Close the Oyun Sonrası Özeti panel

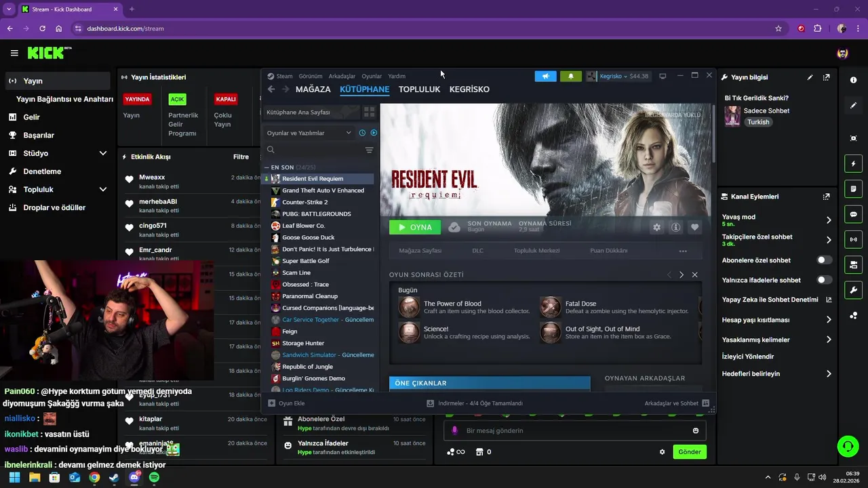pos(694,274)
